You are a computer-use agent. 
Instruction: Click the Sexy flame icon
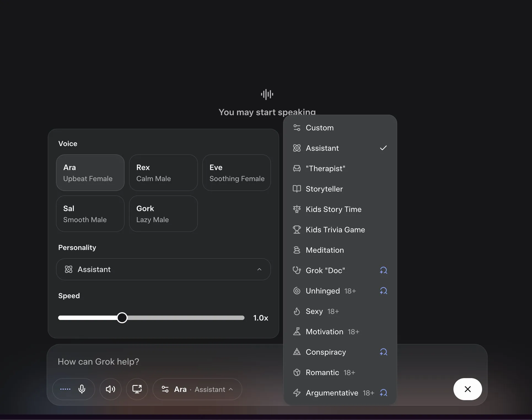[297, 311]
